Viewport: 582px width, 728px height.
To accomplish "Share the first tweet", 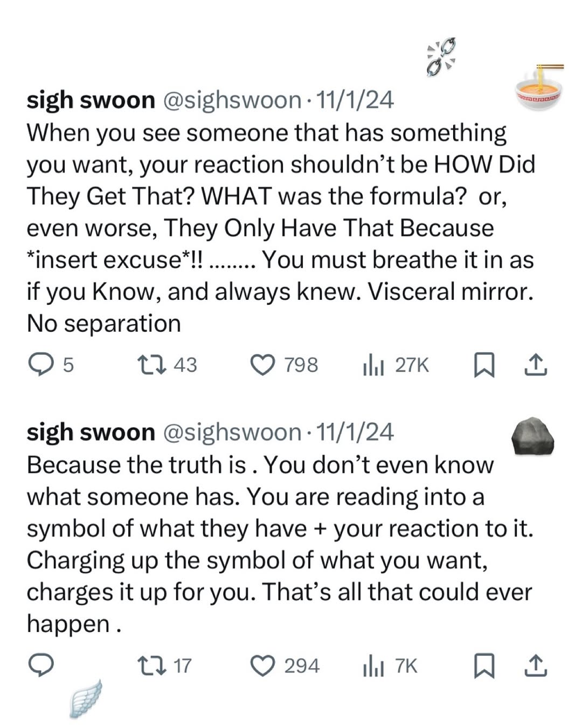I will point(536,365).
